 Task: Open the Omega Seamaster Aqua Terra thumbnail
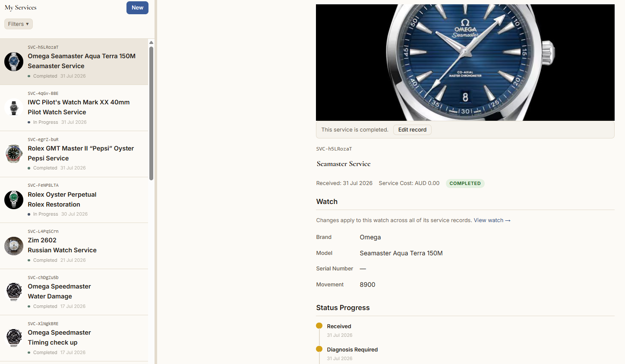point(14,62)
